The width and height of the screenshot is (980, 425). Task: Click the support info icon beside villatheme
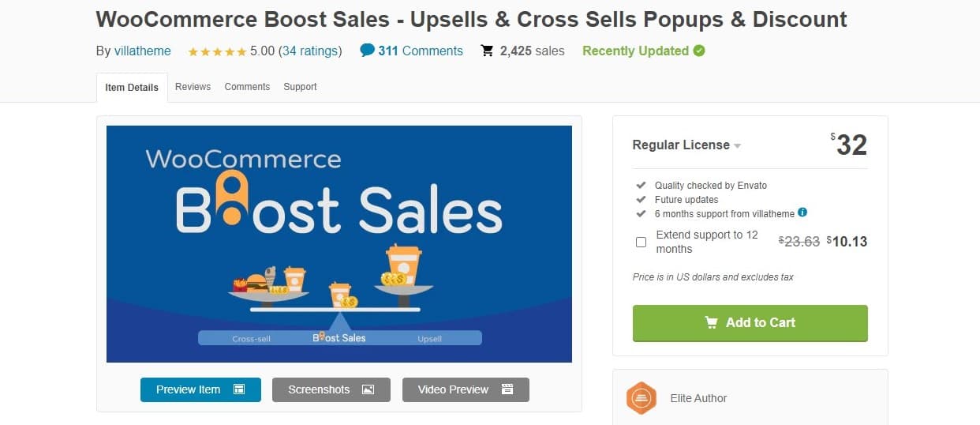pos(802,212)
